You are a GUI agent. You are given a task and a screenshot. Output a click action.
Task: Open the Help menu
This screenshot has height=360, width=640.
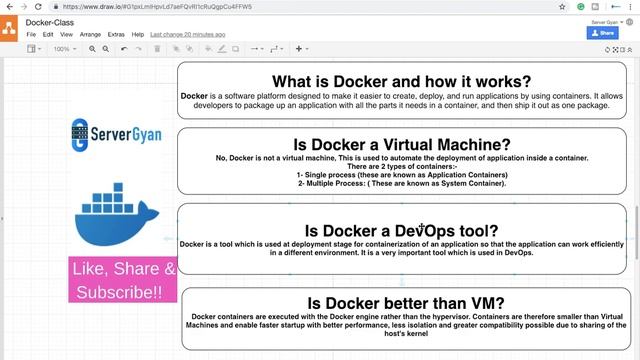pos(138,35)
